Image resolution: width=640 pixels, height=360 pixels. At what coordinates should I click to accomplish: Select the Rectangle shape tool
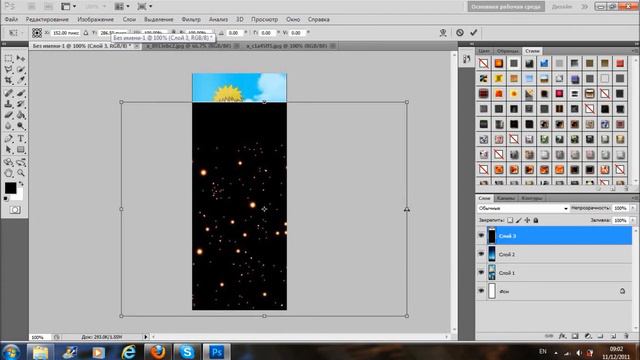click(21, 150)
